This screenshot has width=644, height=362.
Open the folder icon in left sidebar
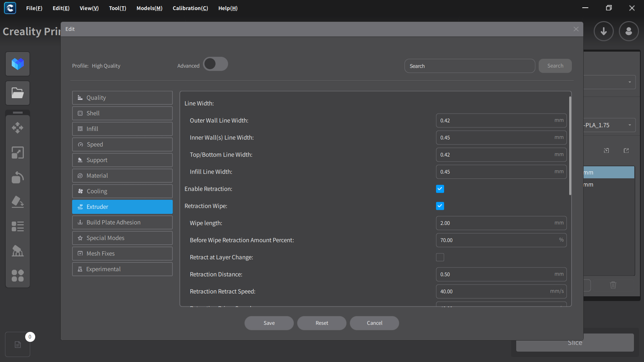tap(18, 93)
